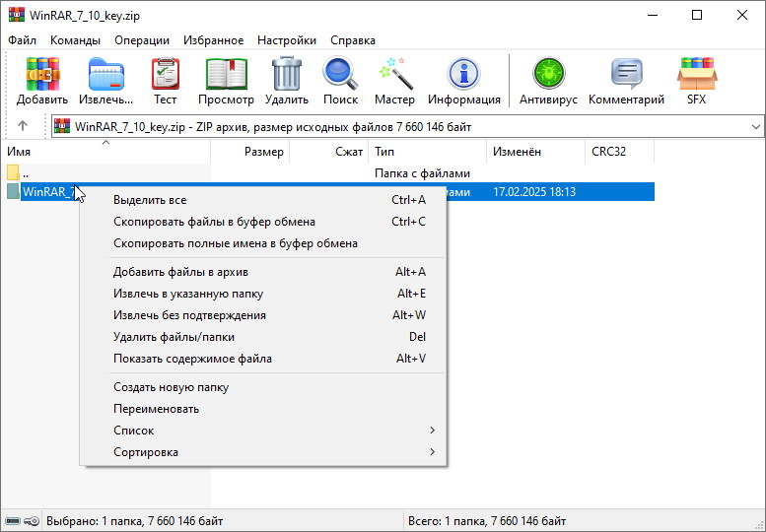Click the WinRAR icon in the title bar

(x=17, y=14)
